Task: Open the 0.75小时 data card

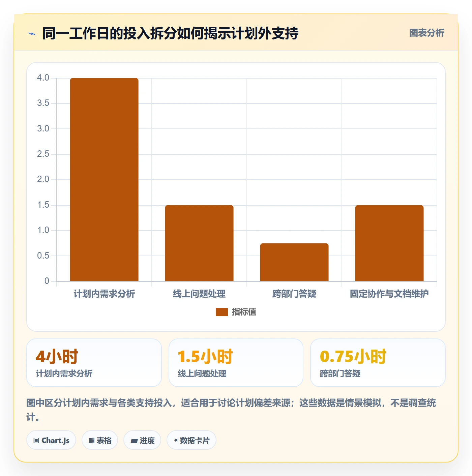Action: click(378, 363)
